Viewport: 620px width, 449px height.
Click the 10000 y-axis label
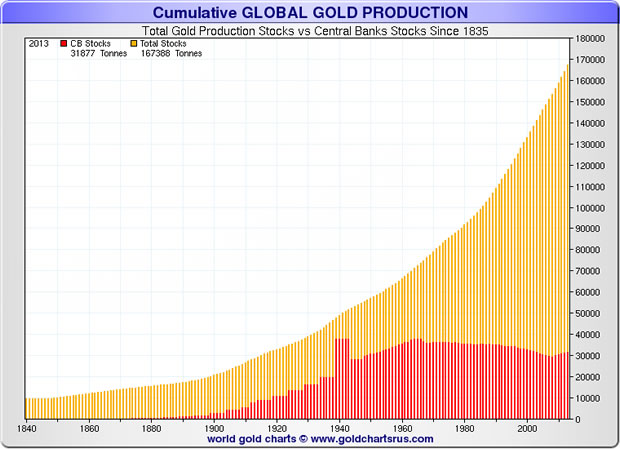pos(586,397)
